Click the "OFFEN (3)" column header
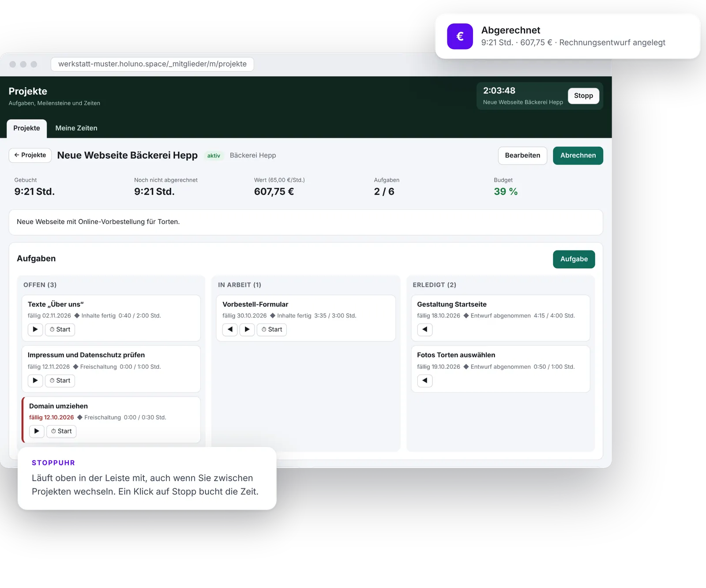This screenshot has width=706, height=588. point(40,285)
